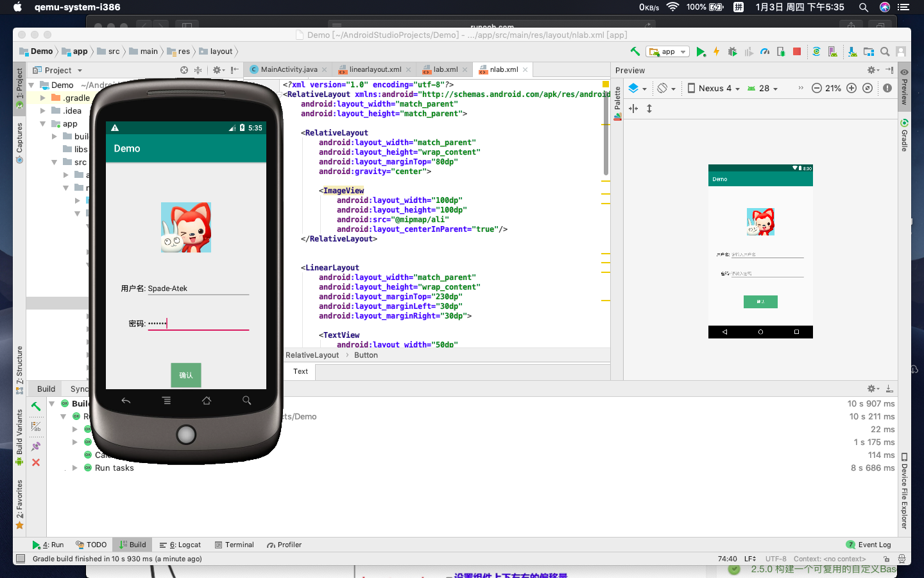Open the TODO tool window
The width and height of the screenshot is (924, 578).
(x=91, y=545)
